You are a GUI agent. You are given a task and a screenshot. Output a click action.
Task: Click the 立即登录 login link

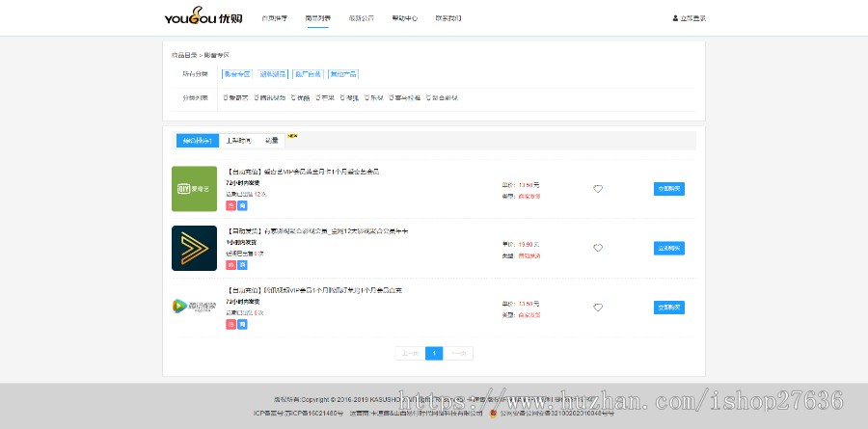[x=693, y=18]
